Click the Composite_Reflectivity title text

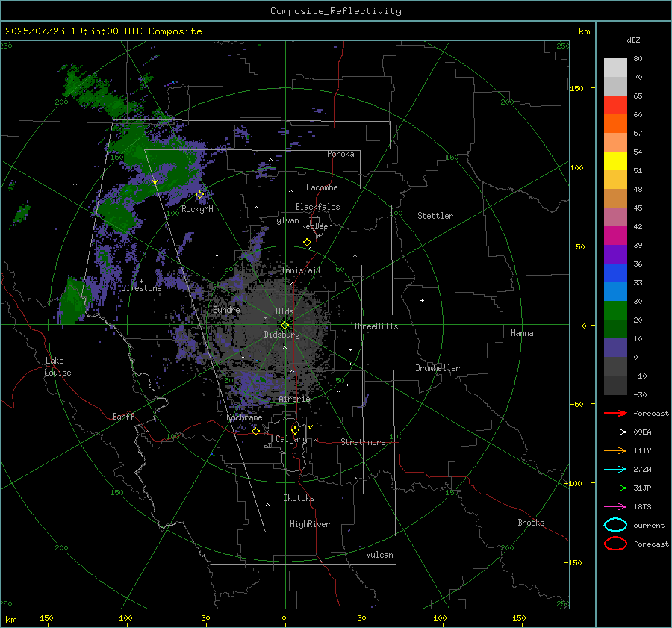(x=336, y=11)
